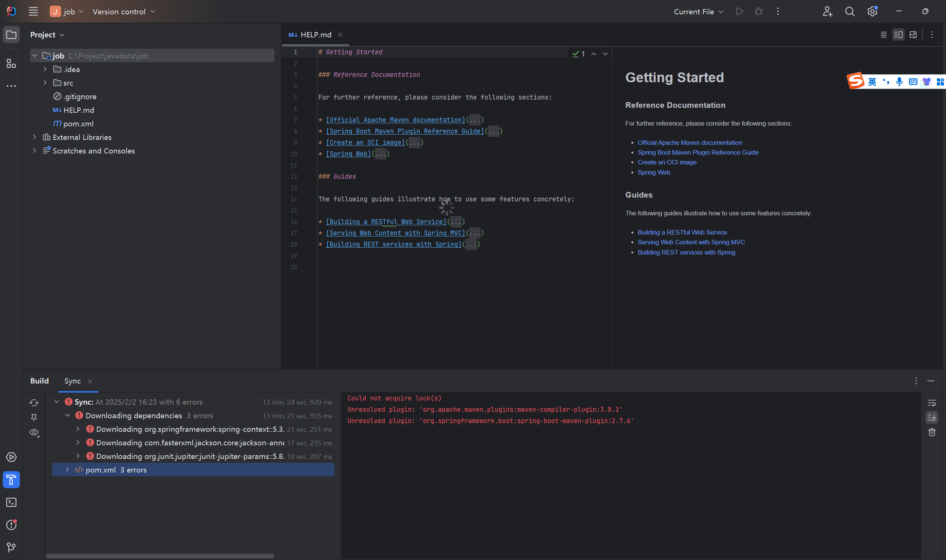This screenshot has height=560, width=946.
Task: Select the Build panel title tab
Action: pos(40,381)
